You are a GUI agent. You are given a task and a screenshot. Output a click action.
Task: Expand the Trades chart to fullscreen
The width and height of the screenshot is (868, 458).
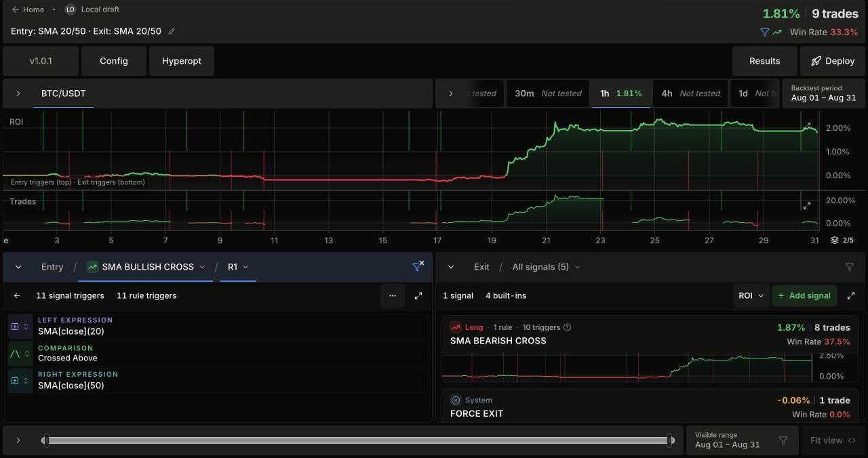[x=807, y=206]
